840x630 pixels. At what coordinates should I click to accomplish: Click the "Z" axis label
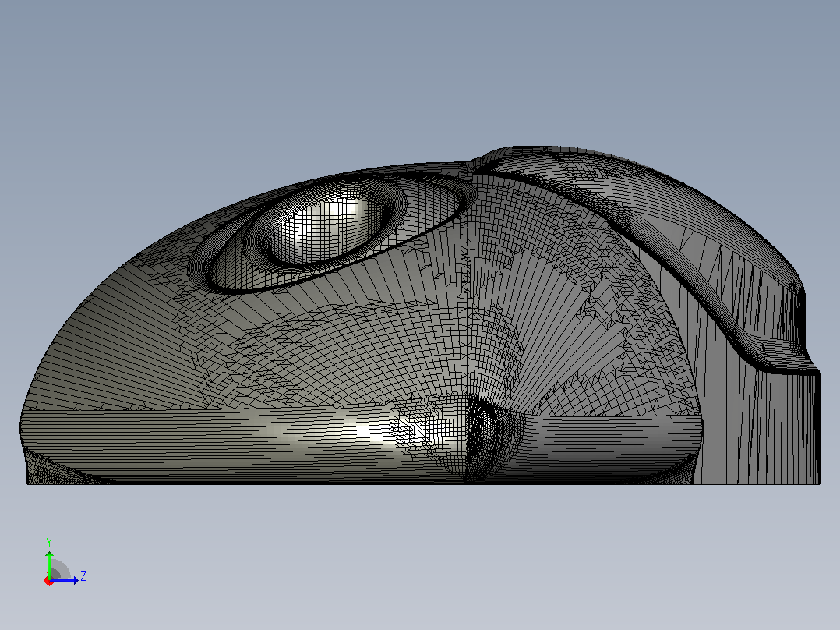click(83, 576)
